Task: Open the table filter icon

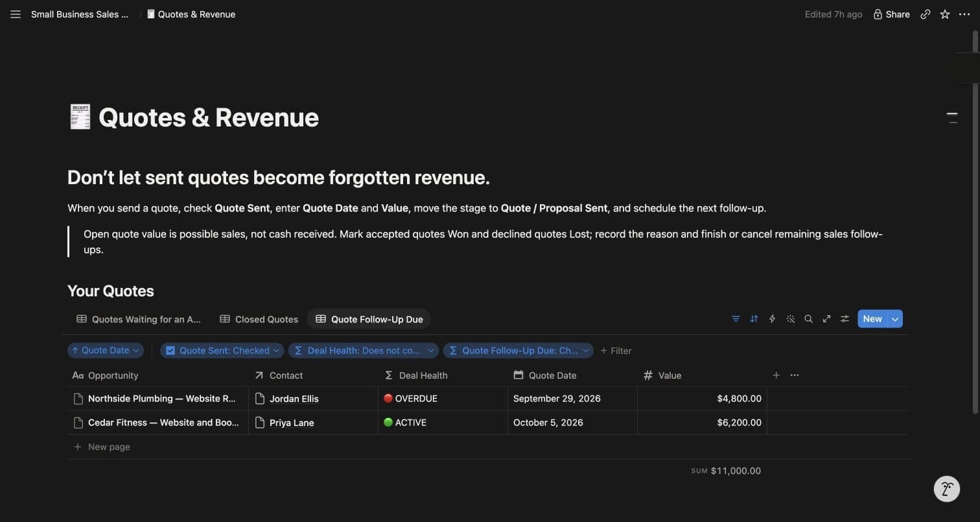Action: tap(736, 319)
